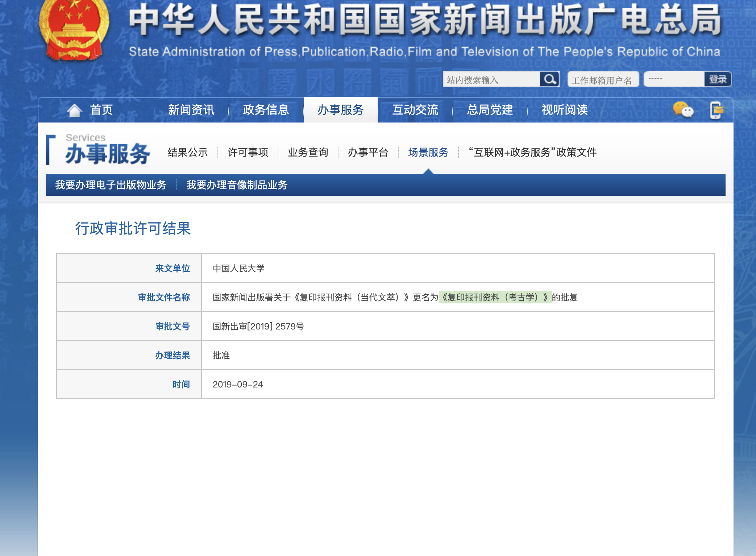
Task: Open the 视听阅读 menu
Action: click(564, 110)
